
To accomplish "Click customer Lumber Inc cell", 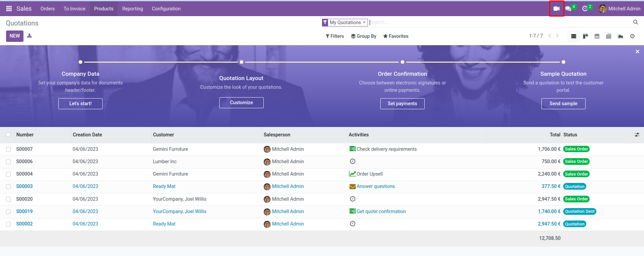I will click(x=165, y=162).
